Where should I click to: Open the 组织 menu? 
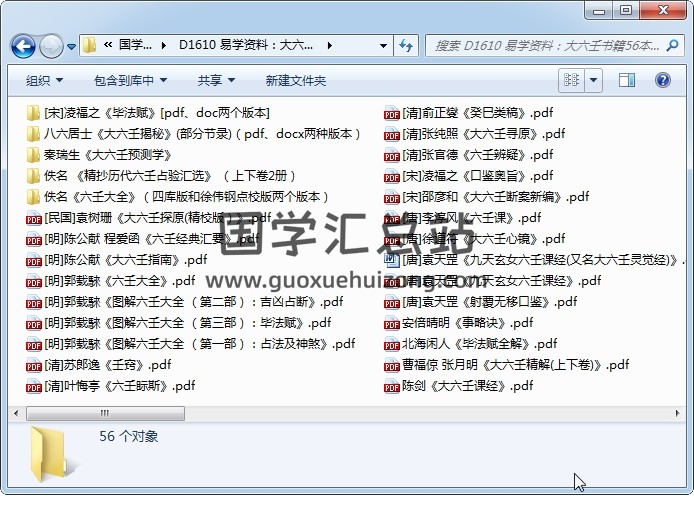point(44,81)
